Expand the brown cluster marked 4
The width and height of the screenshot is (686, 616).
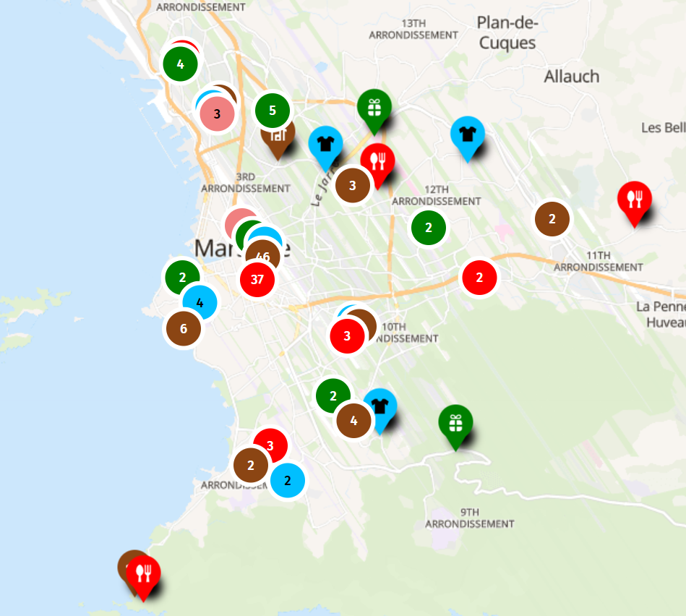pos(354,421)
